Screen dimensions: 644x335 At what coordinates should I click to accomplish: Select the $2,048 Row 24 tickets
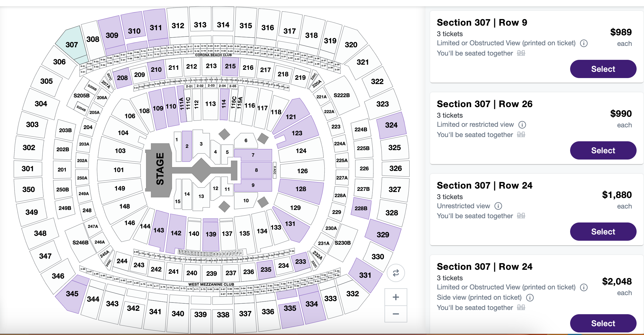pyautogui.click(x=603, y=323)
